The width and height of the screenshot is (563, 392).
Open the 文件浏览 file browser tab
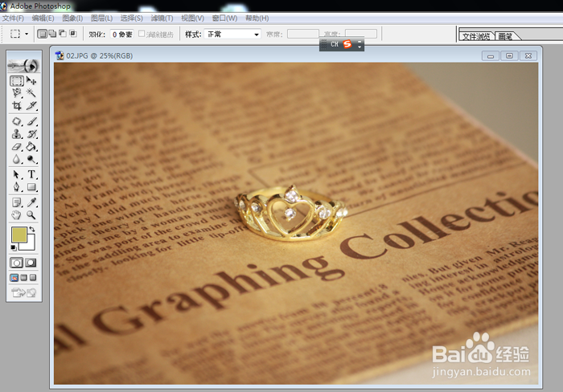(x=476, y=36)
